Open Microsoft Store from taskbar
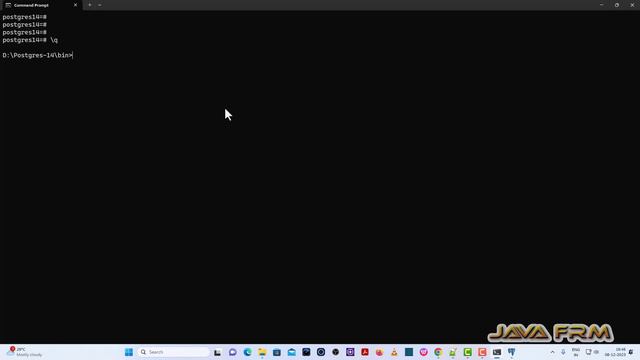This screenshot has height=360, width=640. click(277, 352)
